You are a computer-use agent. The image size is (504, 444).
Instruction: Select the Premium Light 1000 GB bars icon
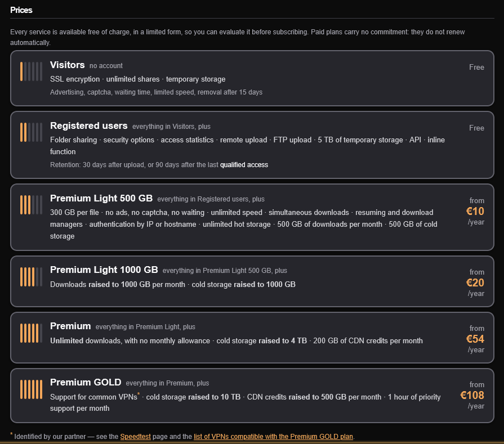[31, 276]
